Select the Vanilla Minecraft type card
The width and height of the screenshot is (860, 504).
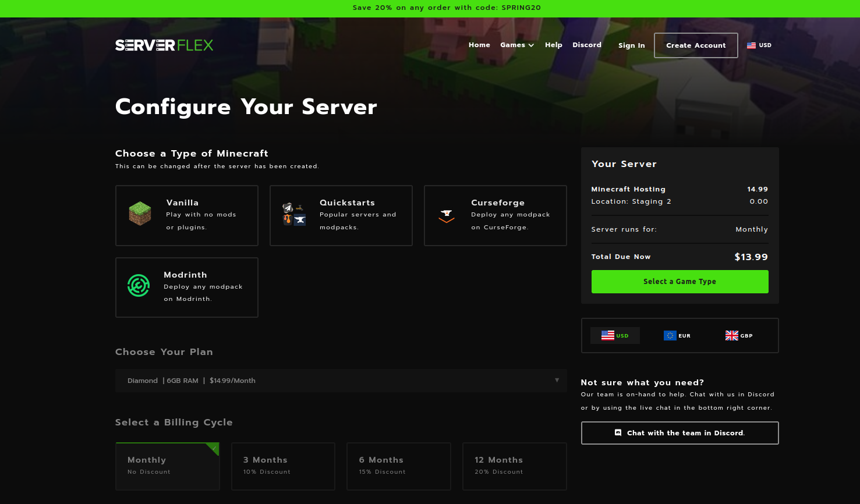coord(187,215)
